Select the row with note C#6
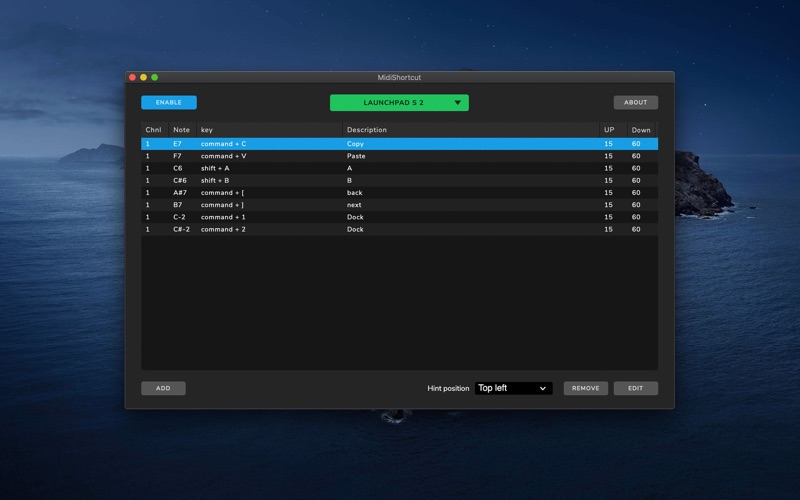800x500 pixels. [x=399, y=181]
